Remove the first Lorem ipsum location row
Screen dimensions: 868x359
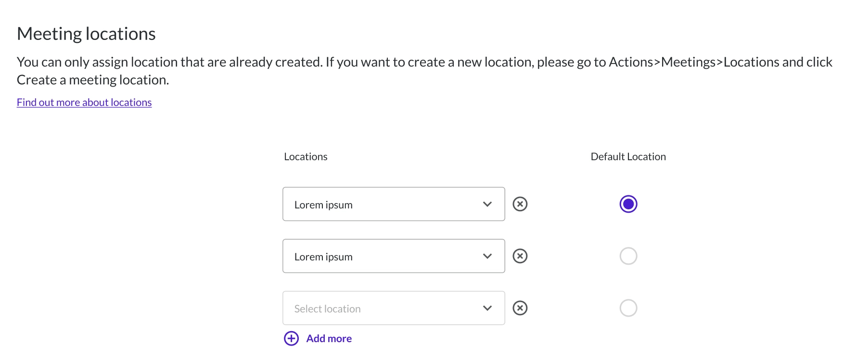[520, 204]
